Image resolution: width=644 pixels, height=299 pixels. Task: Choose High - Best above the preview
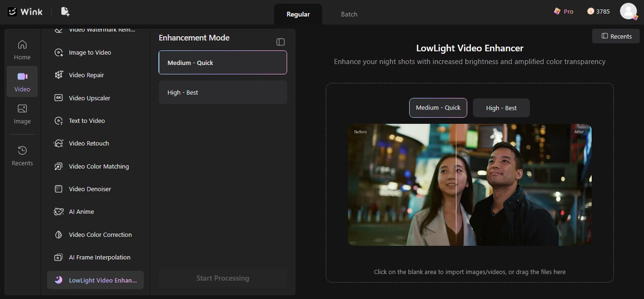click(x=501, y=108)
